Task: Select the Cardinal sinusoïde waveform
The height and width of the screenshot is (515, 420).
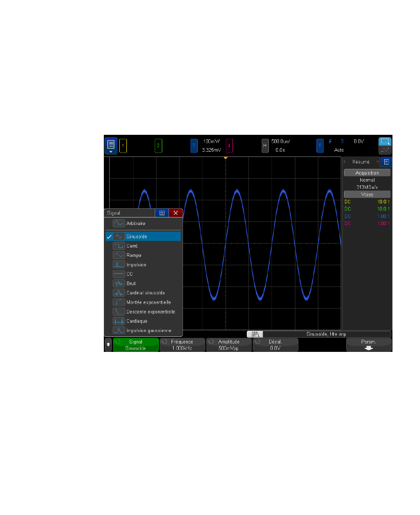Action: pos(143,293)
